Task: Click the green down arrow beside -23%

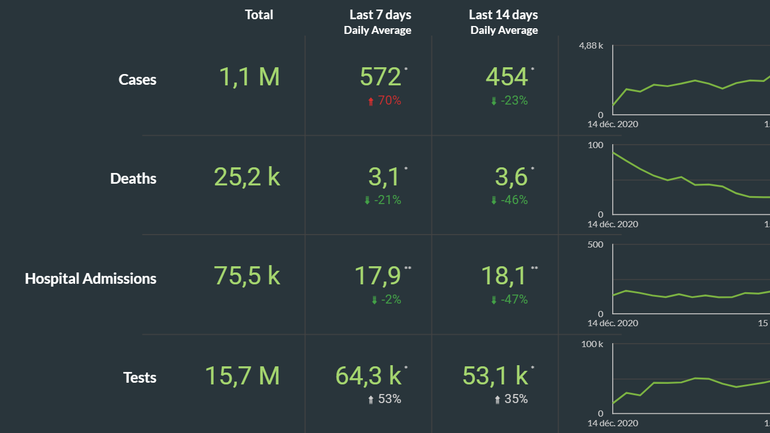Action: [493, 101]
